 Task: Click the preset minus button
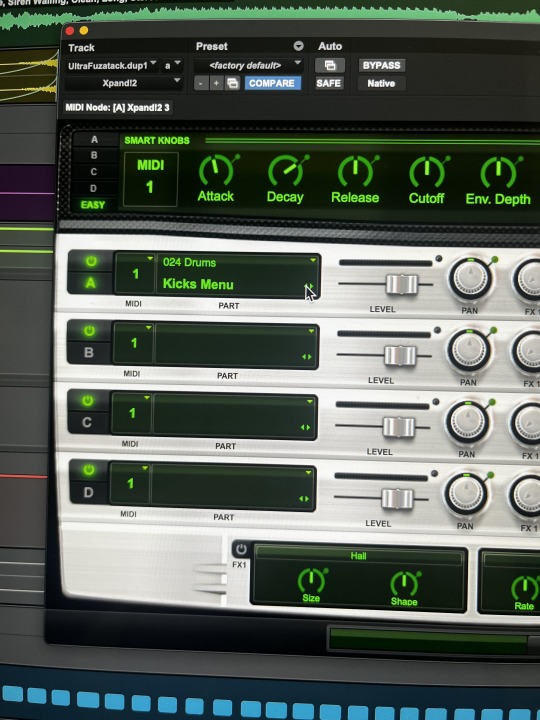coord(201,83)
